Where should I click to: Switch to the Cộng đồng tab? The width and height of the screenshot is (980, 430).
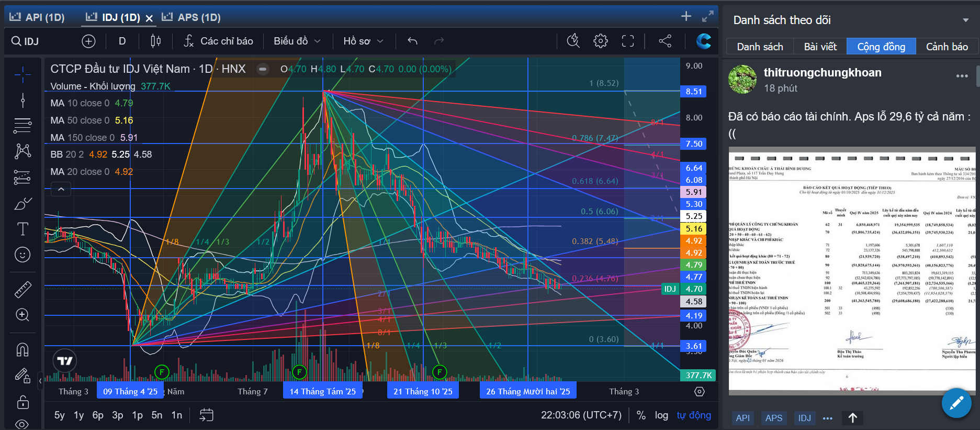[x=881, y=47]
